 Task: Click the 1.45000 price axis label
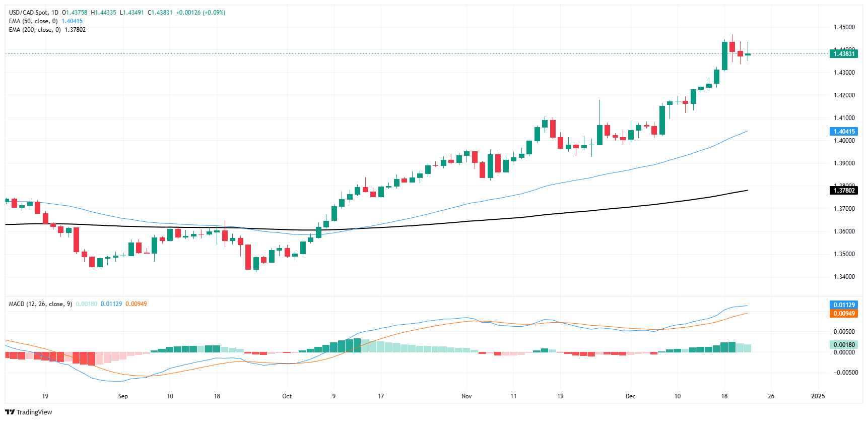point(844,27)
